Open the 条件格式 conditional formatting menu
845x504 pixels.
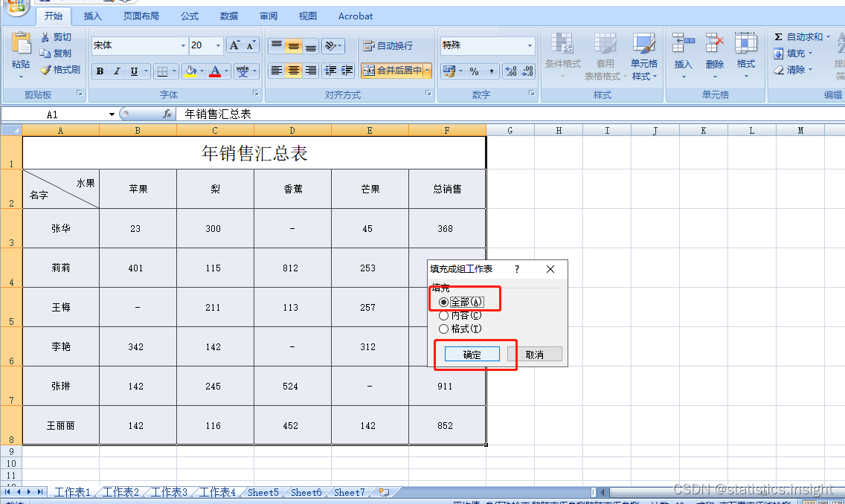(x=562, y=56)
